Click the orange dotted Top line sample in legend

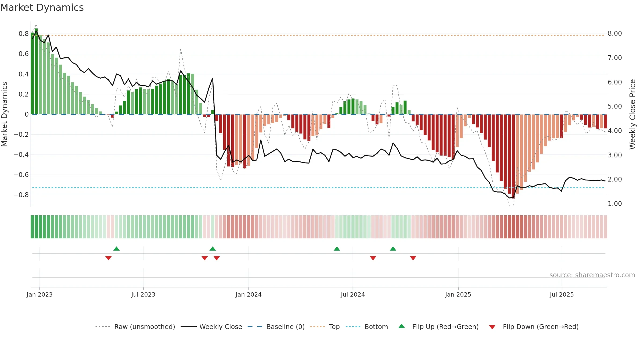click(317, 327)
